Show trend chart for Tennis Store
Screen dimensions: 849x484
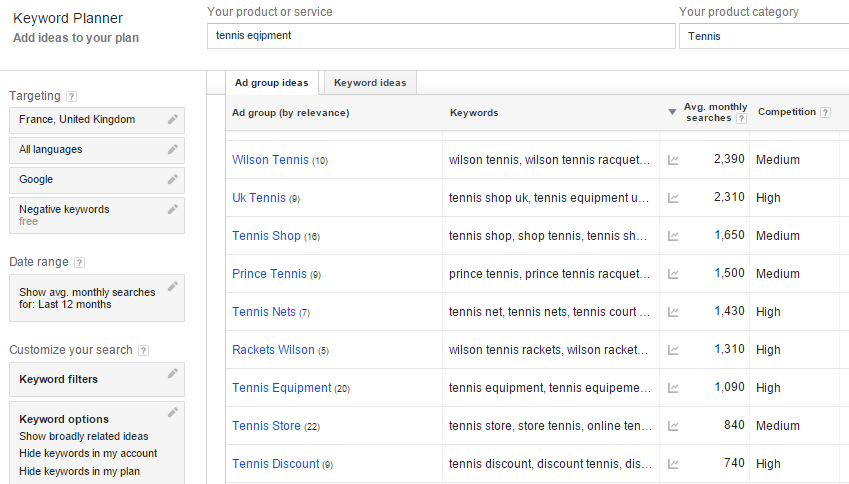point(673,426)
